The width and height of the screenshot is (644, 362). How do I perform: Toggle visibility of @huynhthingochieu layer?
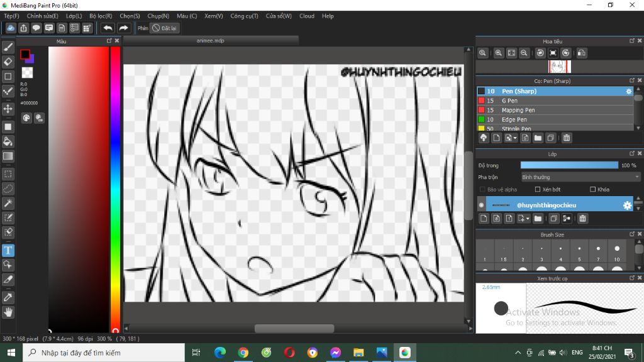point(481,205)
